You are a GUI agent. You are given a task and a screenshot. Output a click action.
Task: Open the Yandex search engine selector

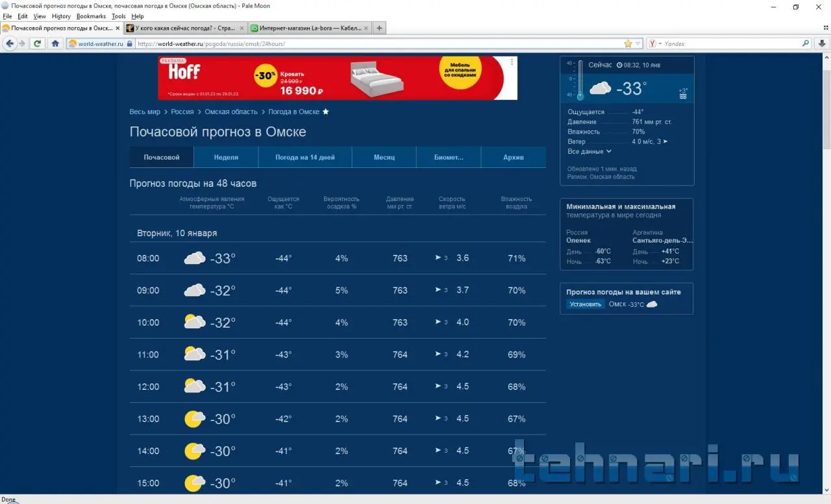pyautogui.click(x=654, y=43)
